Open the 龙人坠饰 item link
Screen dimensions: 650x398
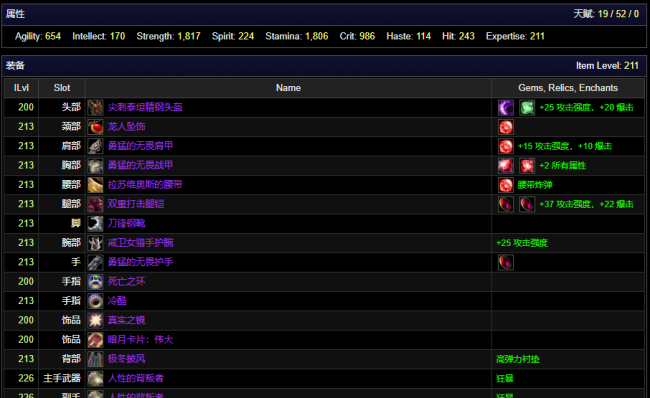(126, 126)
